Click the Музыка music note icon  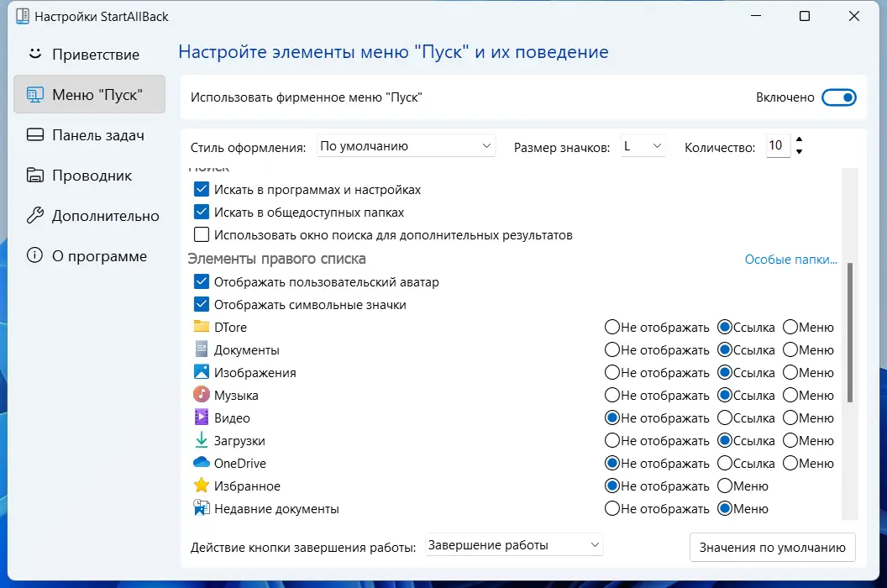(201, 394)
